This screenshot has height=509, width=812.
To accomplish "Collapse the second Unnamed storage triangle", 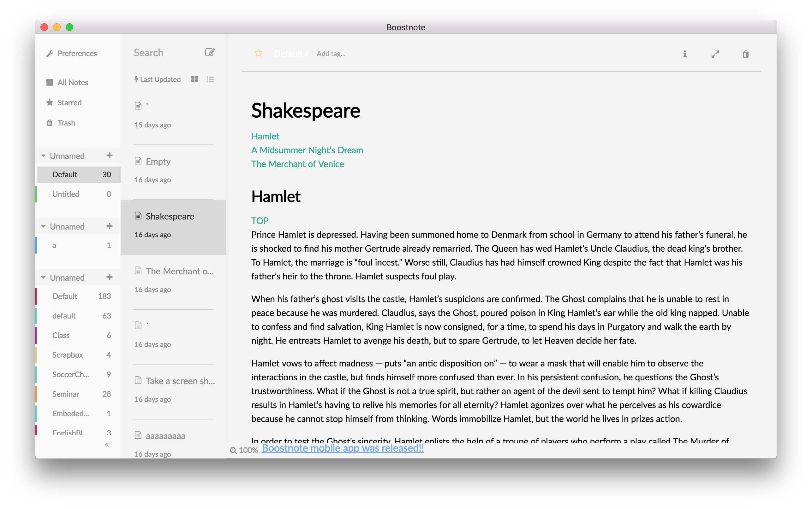I will coord(44,226).
